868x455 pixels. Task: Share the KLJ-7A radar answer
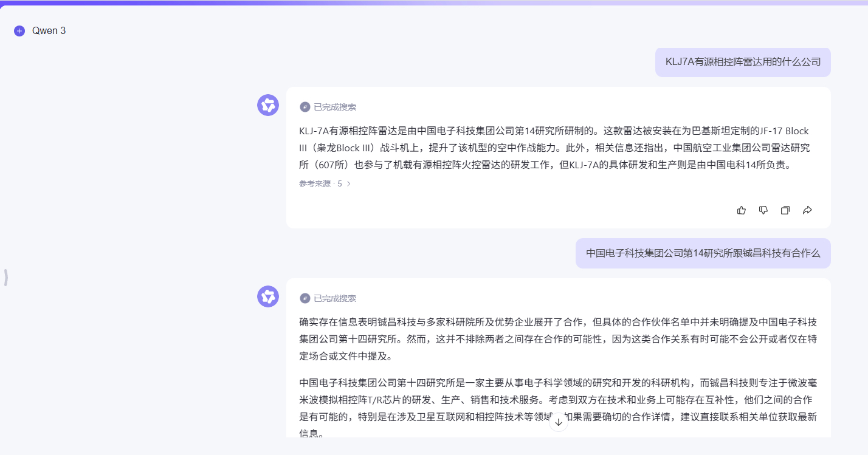coord(807,210)
